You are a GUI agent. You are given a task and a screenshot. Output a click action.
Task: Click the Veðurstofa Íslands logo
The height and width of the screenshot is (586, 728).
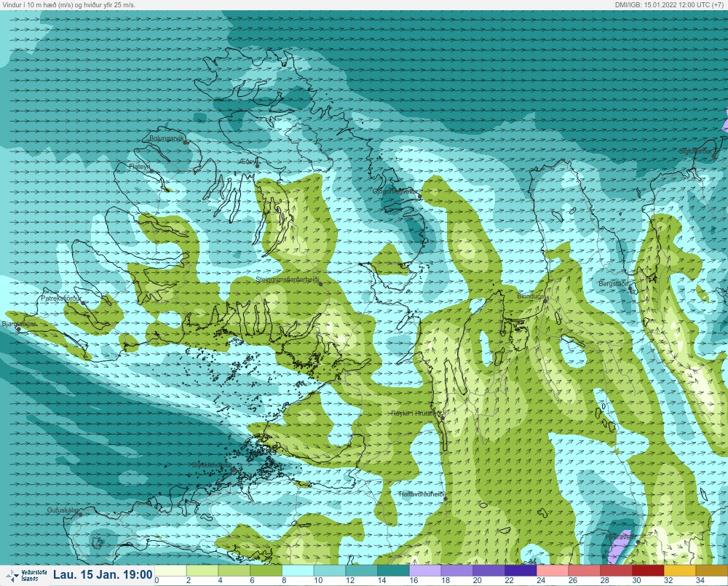pos(26,575)
